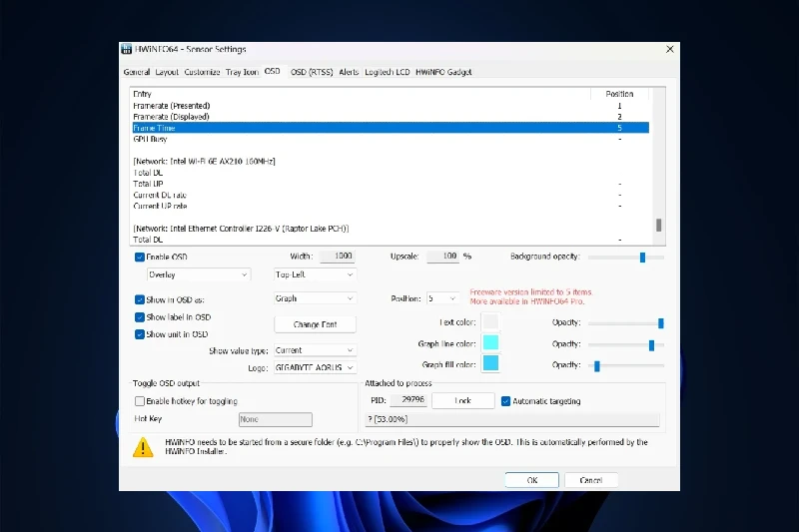The image size is (799, 532).
Task: Uncheck the Enable OSD checkbox
Action: point(140,258)
